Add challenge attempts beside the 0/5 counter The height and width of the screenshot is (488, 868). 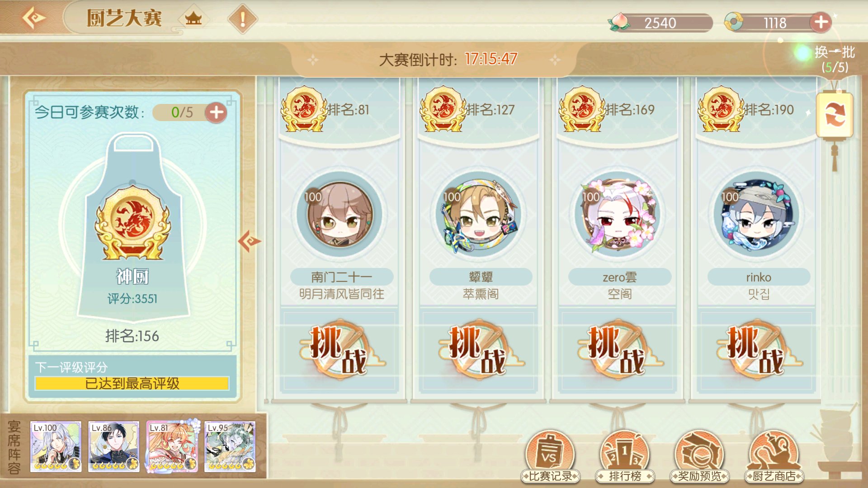217,112
